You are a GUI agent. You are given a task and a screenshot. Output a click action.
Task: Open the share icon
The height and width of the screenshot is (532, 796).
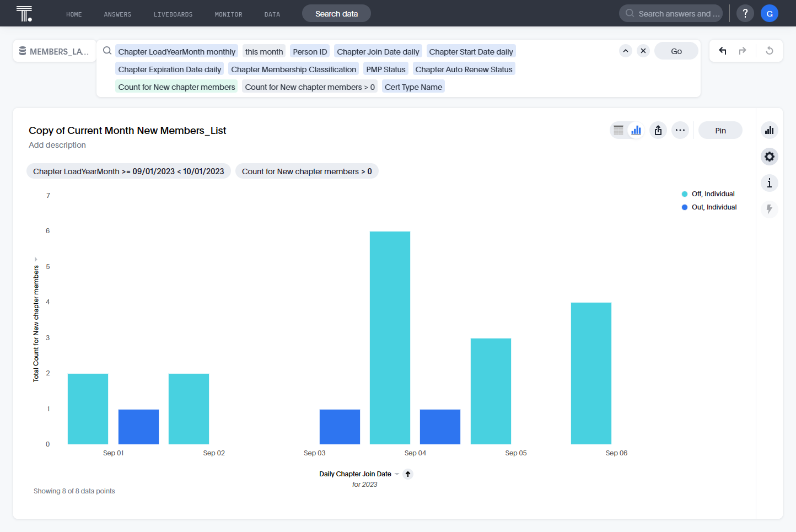tap(658, 130)
